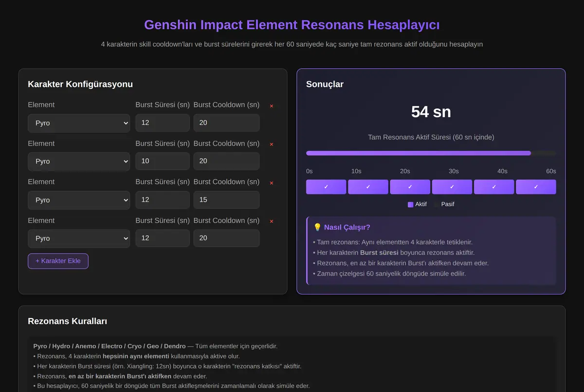Select the Burst Süresi field showing 10

tap(163, 161)
